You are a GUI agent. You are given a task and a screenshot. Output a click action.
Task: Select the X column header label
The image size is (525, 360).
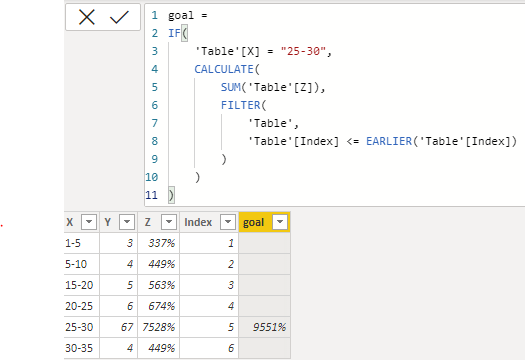(x=70, y=222)
